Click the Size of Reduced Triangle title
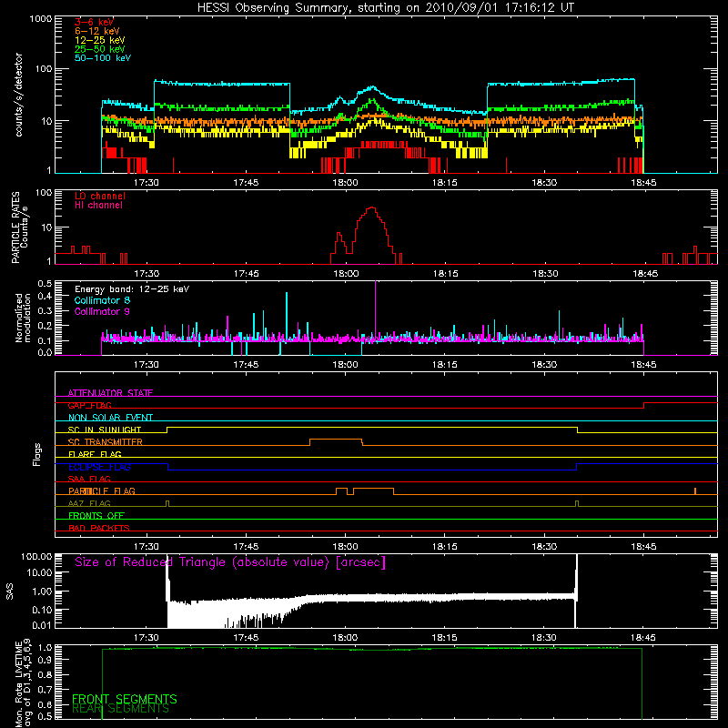Screen dimensions: 728x728 tap(230, 562)
